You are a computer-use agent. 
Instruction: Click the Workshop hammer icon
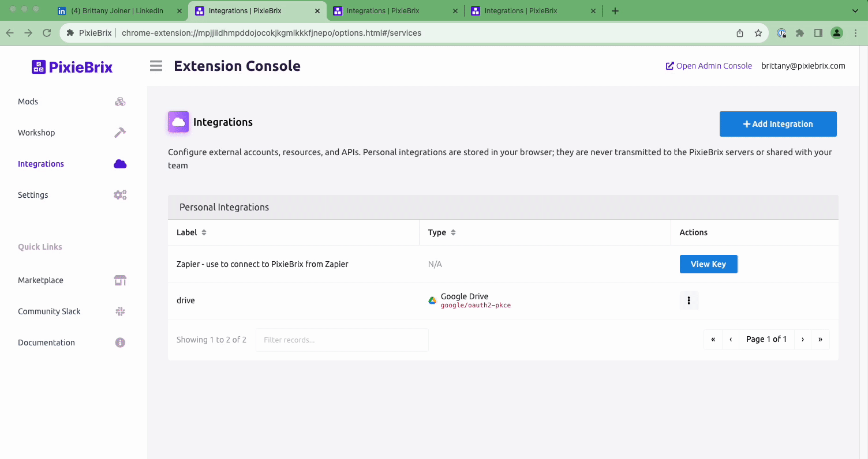click(120, 133)
